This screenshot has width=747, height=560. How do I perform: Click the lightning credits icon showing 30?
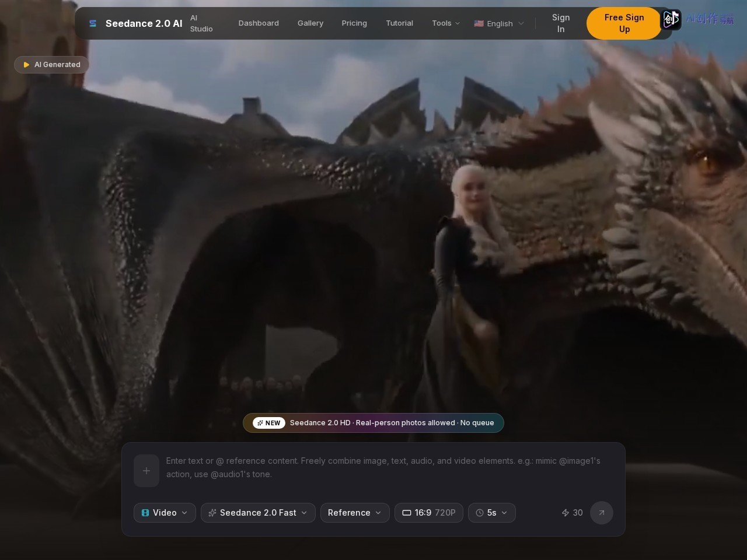tap(566, 513)
